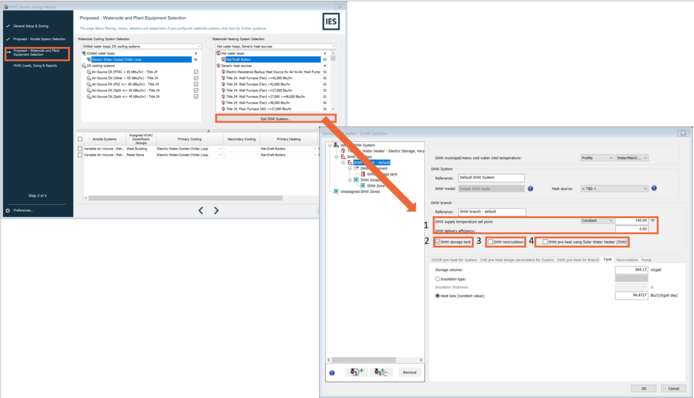Click the next page arrow in wizard

coord(216,211)
